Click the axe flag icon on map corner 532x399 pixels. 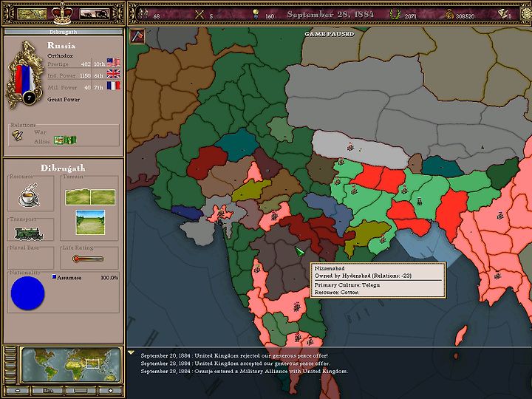[137, 36]
